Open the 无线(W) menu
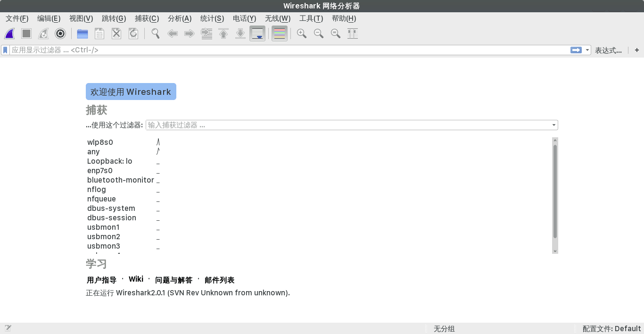 (x=278, y=18)
